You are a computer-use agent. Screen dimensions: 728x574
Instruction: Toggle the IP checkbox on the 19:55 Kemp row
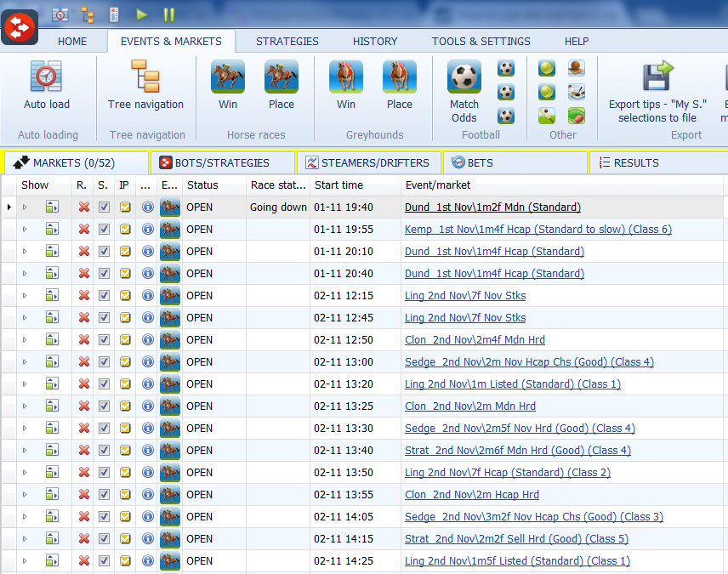[x=125, y=230]
